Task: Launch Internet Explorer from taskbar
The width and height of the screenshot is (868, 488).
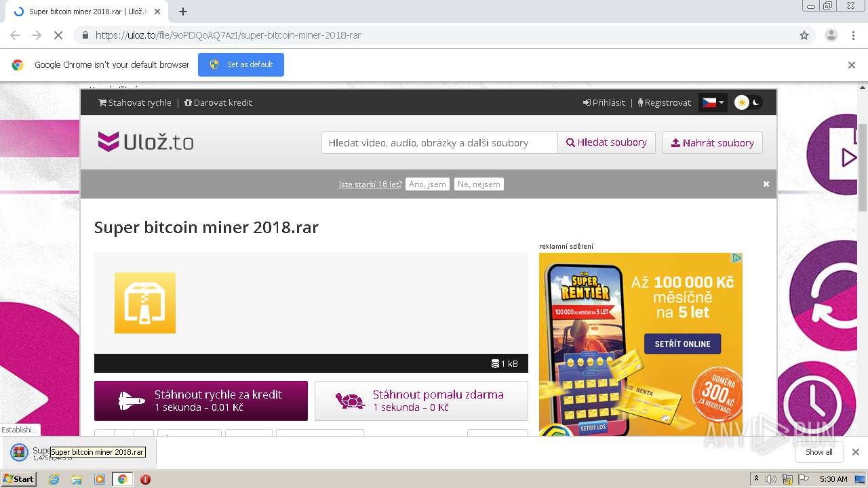Action: [x=54, y=479]
